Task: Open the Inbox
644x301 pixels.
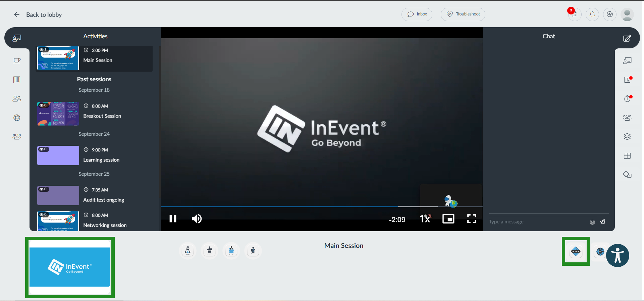Action: [417, 14]
